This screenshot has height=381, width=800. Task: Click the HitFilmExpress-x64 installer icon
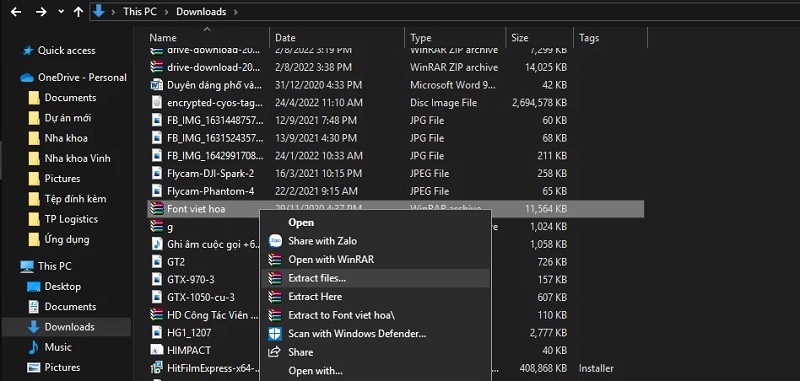pyautogui.click(x=157, y=368)
